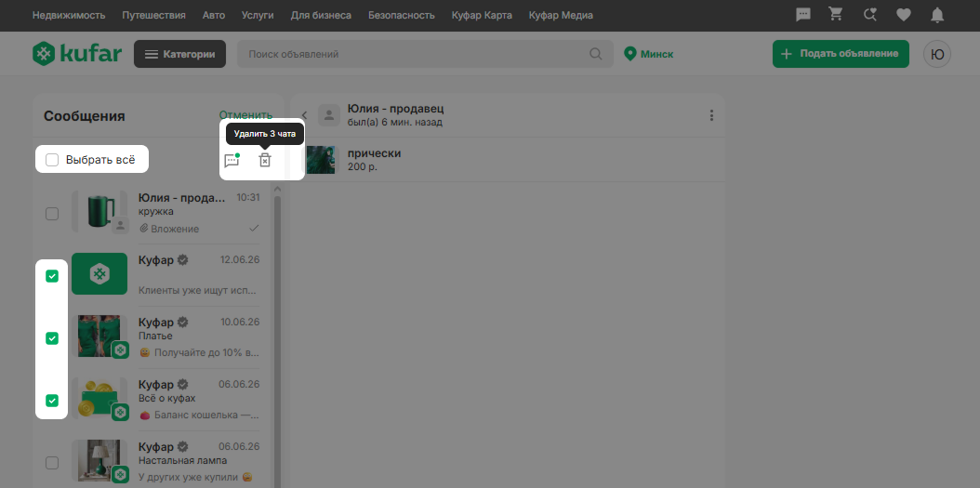The image size is (980, 488).
Task: Select the Юлия - продавец кружка chat checkbox
Action: tap(52, 214)
